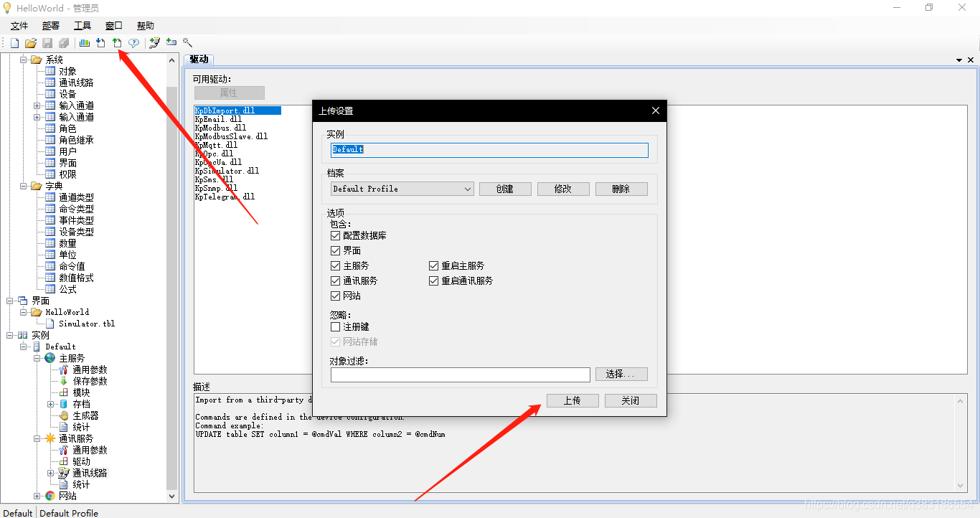
Task: Click the 对象过滤 text field
Action: 461,375
